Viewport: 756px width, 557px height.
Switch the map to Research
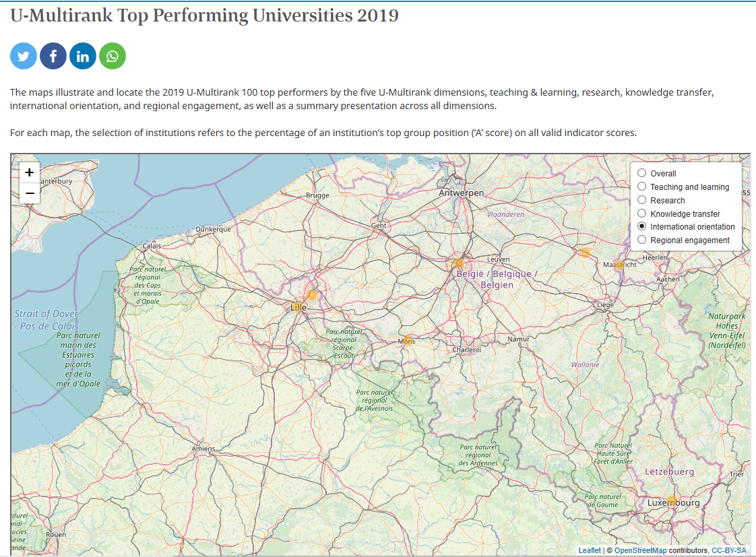[641, 200]
